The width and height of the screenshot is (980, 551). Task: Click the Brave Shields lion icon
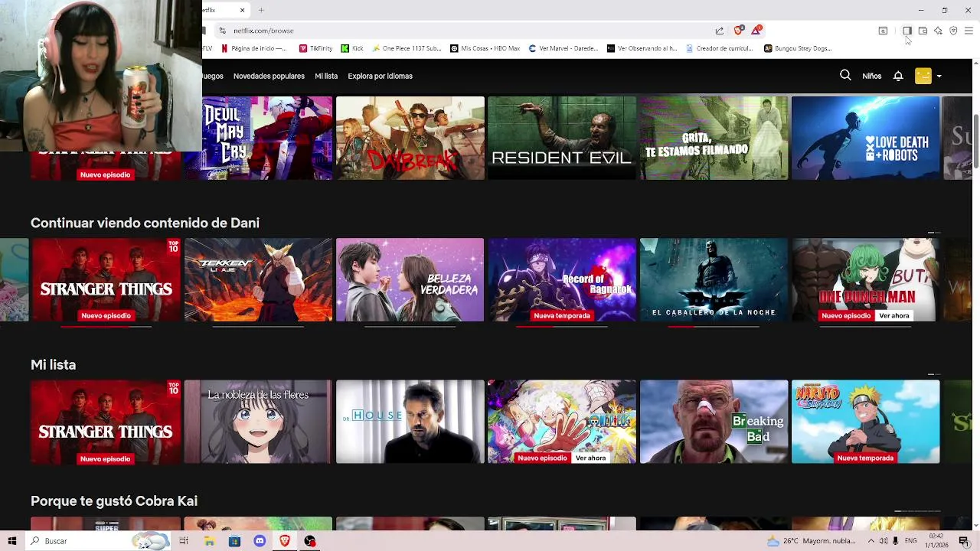738,31
